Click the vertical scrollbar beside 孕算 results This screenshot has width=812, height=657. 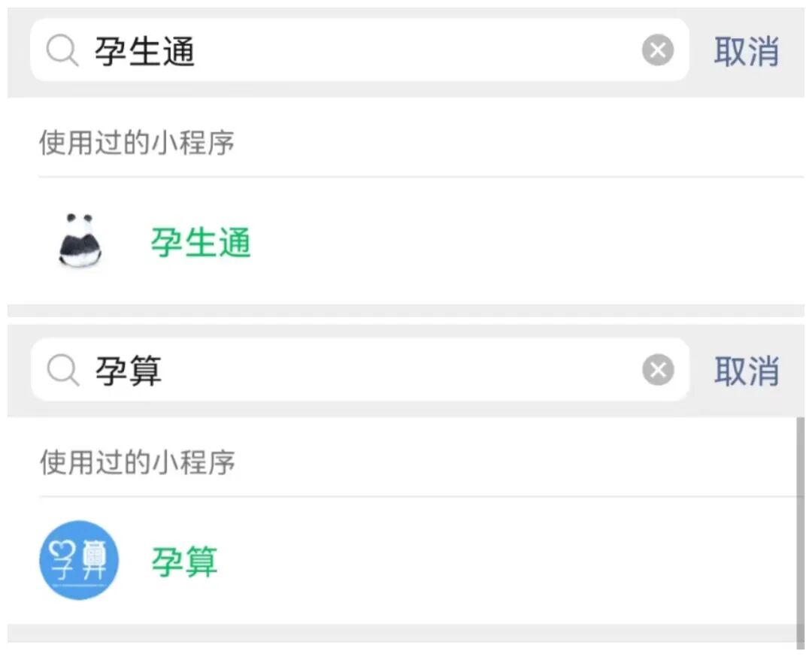coord(799,526)
